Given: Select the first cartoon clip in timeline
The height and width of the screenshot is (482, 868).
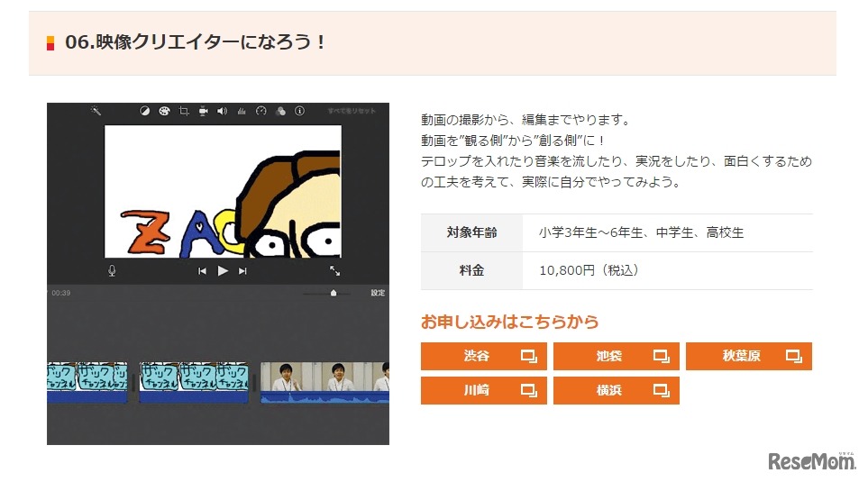Looking at the screenshot, I should [87, 382].
